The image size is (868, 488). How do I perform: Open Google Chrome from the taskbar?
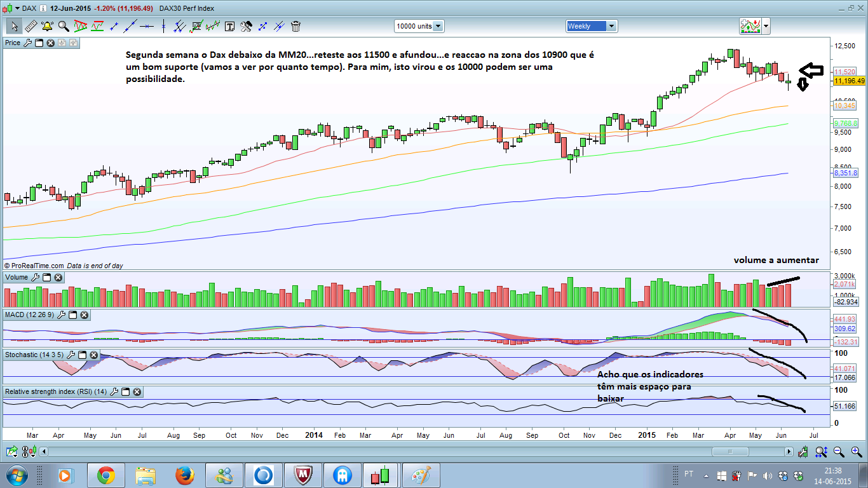pos(105,475)
